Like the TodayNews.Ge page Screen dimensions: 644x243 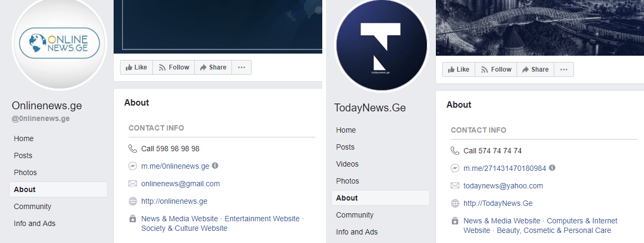pos(459,70)
